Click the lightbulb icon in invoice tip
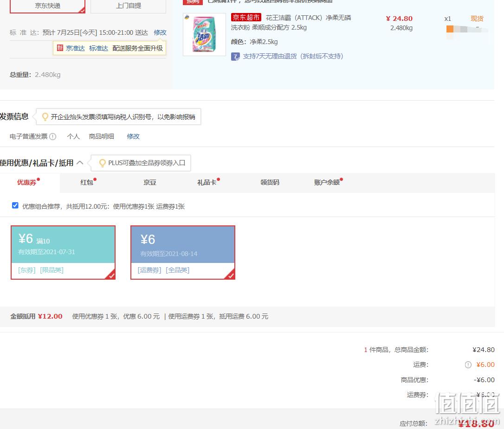The width and height of the screenshot is (504, 429). point(45,116)
